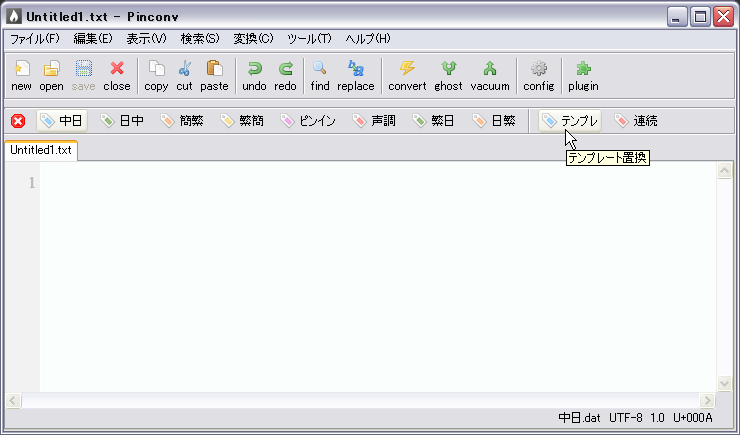Open the 表示(V) menu
Viewport: 740px width, 435px height.
click(x=146, y=39)
